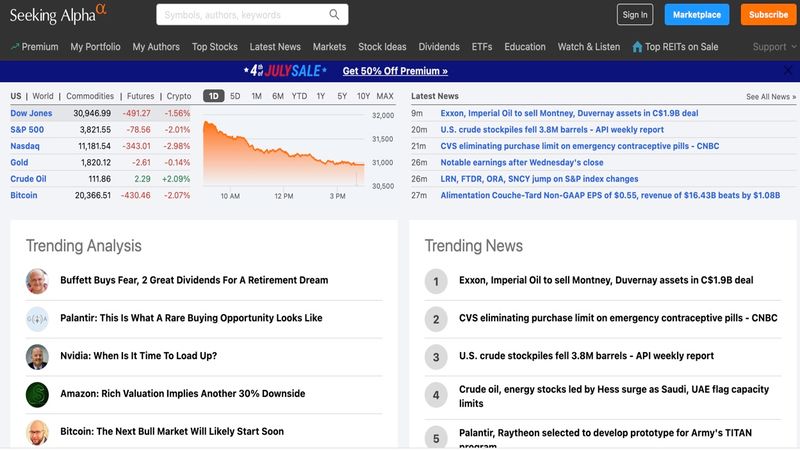This screenshot has height=450, width=800.
Task: Open Alimentation Couche-Tard earnings headline
Action: click(x=610, y=195)
